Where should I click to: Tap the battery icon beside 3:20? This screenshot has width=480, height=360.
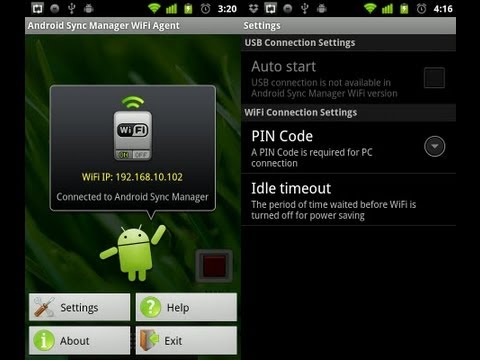pos(188,8)
